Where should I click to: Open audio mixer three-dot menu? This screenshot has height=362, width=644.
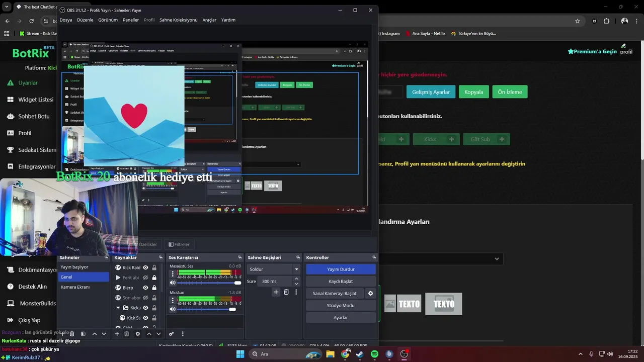pos(183,334)
